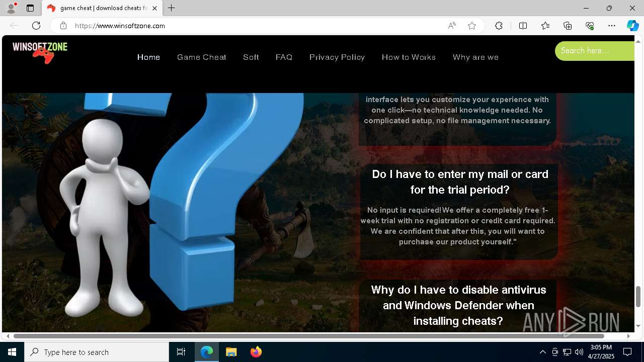The image size is (644, 362).
Task: Open the Extensions menu
Action: tap(499, 26)
